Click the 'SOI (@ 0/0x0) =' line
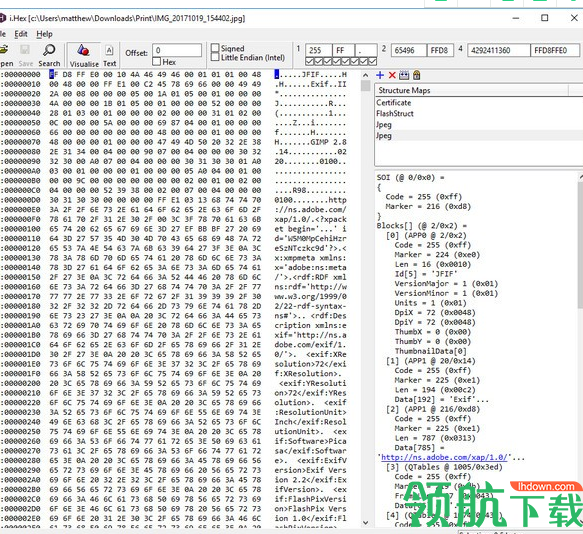The image size is (583, 534). [410, 177]
